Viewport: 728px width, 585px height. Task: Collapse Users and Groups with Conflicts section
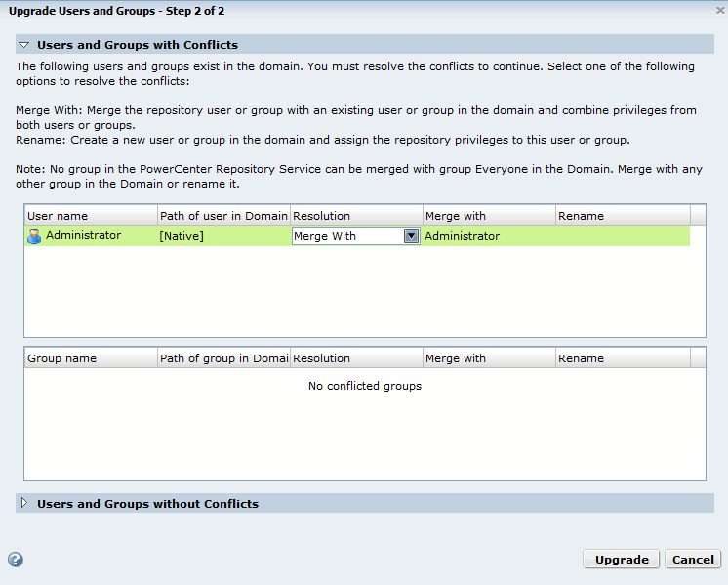[24, 45]
